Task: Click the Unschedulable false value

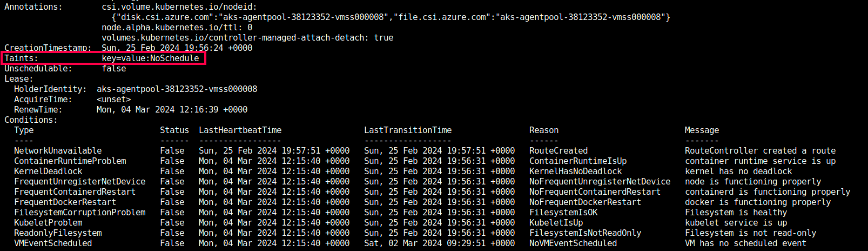Action: 113,69
